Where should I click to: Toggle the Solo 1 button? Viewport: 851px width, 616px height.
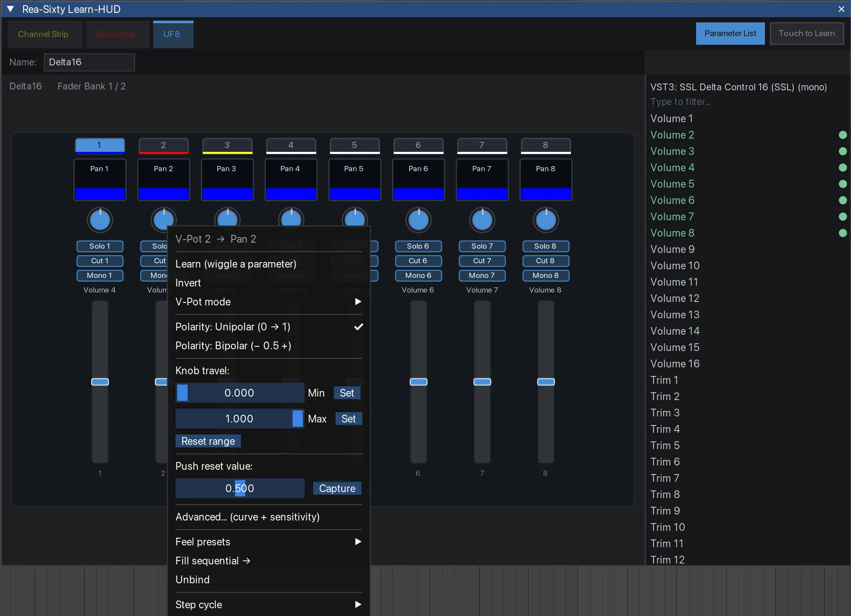100,246
